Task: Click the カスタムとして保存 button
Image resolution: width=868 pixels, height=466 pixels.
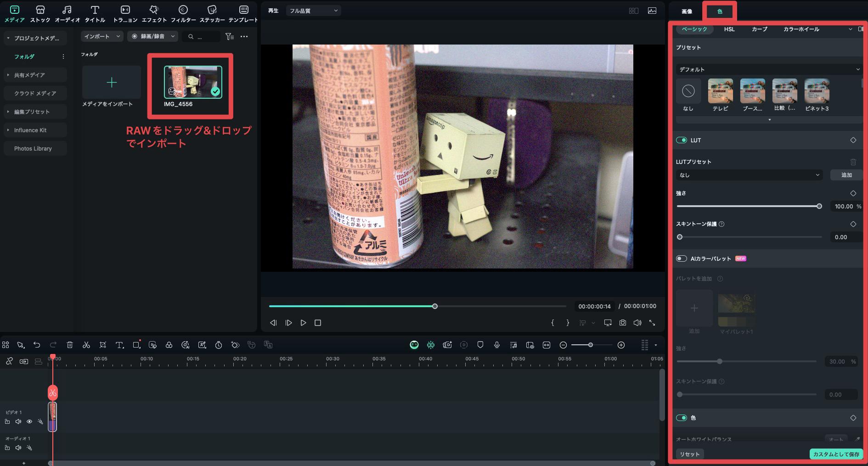Action: [836, 454]
